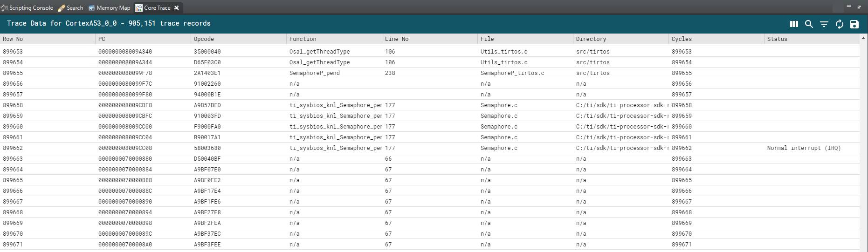This screenshot has height=252, width=868.
Task: Select the SemaphoreP_pend function row
Action: coord(314,73)
